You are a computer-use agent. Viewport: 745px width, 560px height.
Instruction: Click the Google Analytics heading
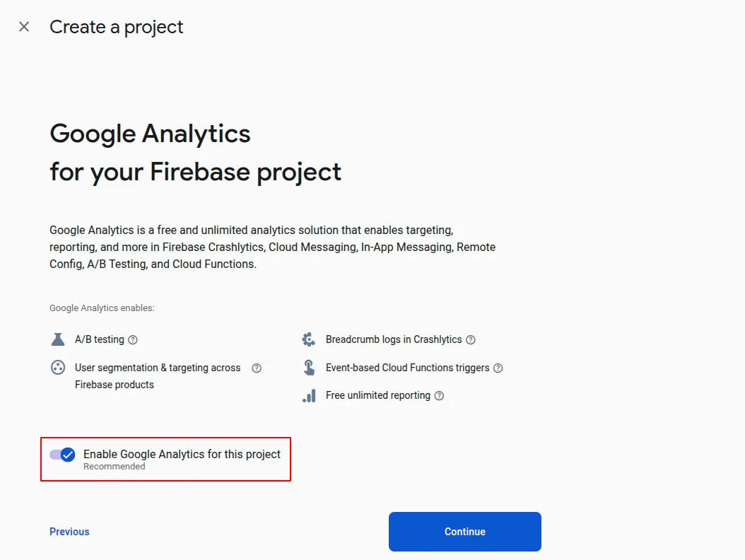(150, 133)
